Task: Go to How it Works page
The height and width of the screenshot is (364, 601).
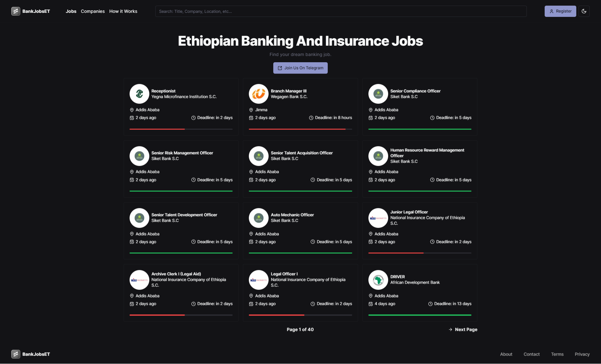Action: pos(123,11)
